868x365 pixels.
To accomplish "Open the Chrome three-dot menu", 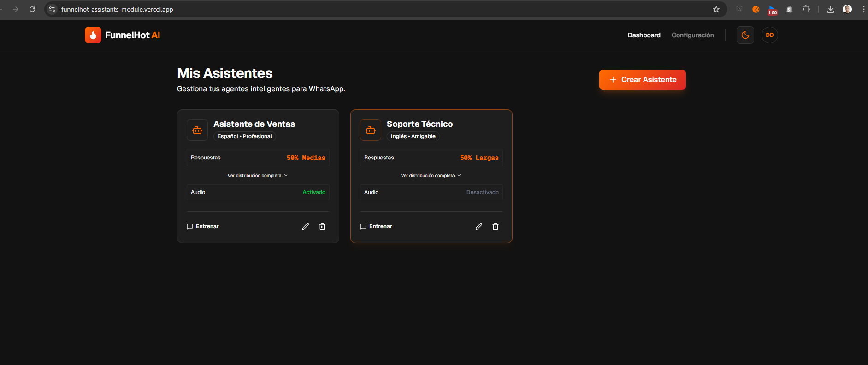I will pos(863,9).
